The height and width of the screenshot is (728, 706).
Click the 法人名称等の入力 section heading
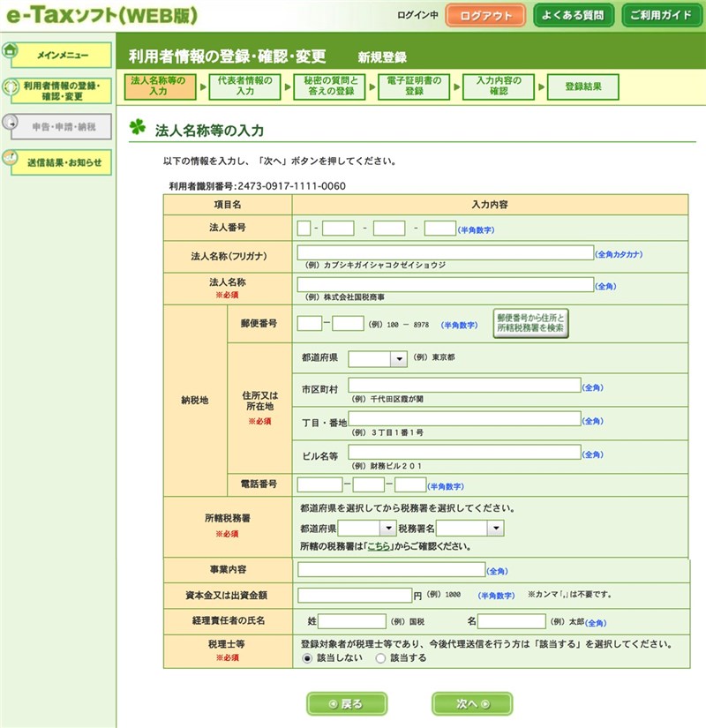pos(209,131)
